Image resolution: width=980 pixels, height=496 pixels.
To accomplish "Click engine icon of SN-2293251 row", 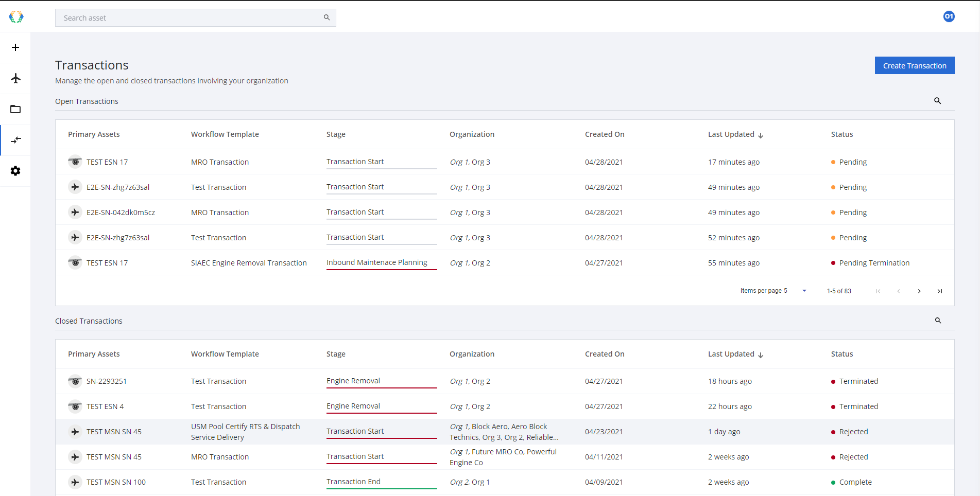I will [x=75, y=381].
